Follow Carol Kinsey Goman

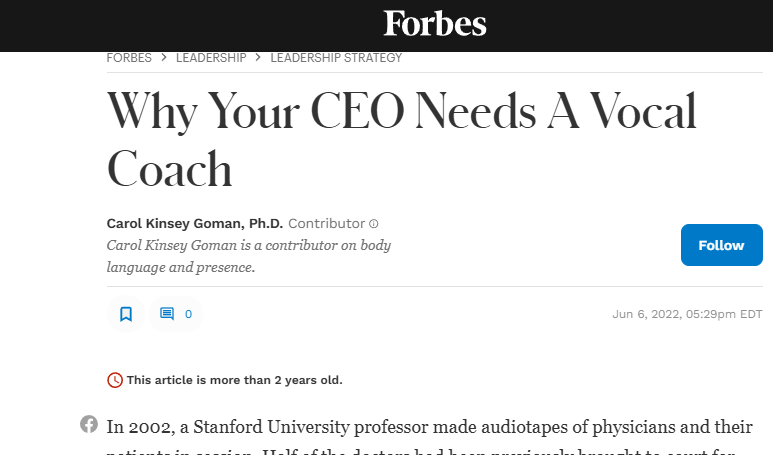pyautogui.click(x=721, y=245)
